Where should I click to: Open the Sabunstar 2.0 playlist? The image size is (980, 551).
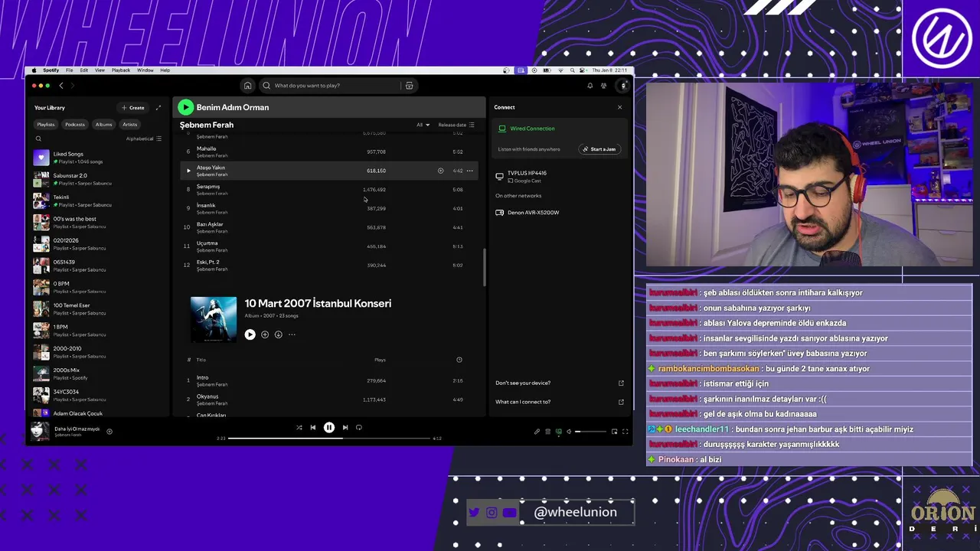(x=101, y=179)
